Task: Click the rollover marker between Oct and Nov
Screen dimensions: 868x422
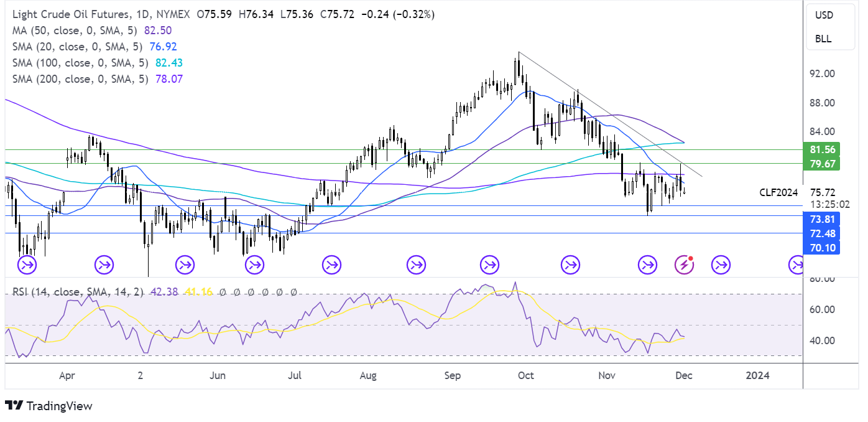Action: (x=570, y=266)
